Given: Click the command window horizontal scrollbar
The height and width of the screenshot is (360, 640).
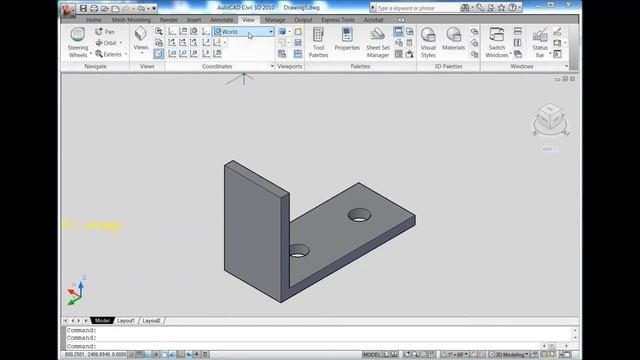Looking at the screenshot, I should (x=555, y=346).
